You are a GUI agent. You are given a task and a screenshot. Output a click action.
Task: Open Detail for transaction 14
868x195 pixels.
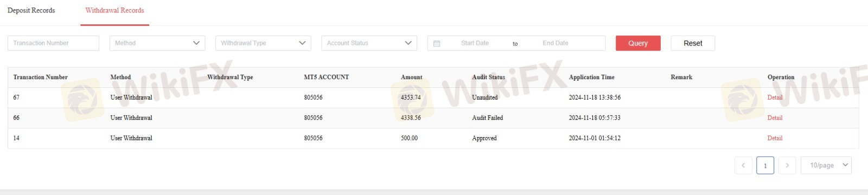[x=775, y=138]
